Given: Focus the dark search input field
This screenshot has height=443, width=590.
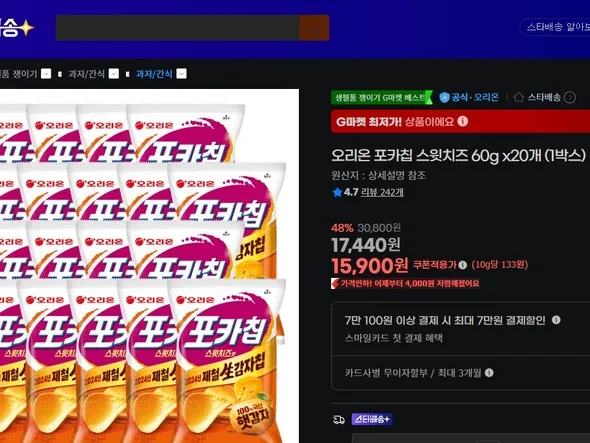Looking at the screenshot, I should 178,28.
